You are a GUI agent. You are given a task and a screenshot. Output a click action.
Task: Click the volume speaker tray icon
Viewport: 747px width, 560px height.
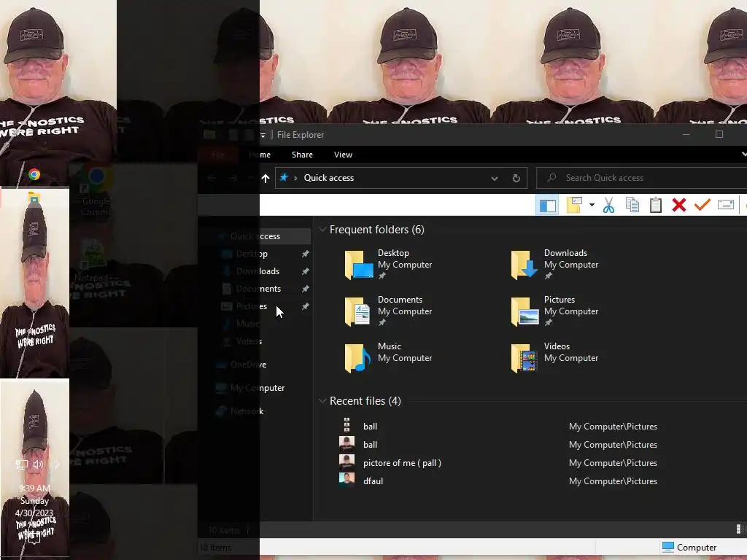[x=39, y=464]
